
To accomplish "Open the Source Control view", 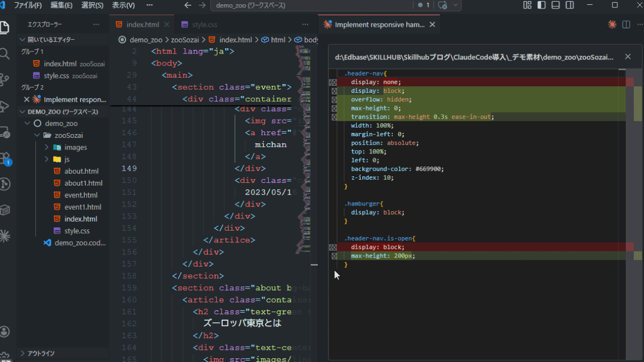I will click(x=5, y=79).
